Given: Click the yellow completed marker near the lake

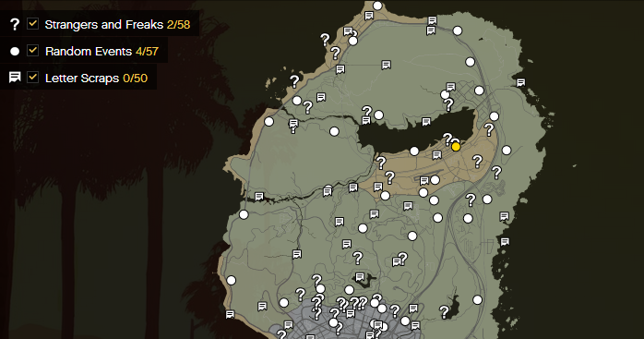Looking at the screenshot, I should (x=456, y=147).
